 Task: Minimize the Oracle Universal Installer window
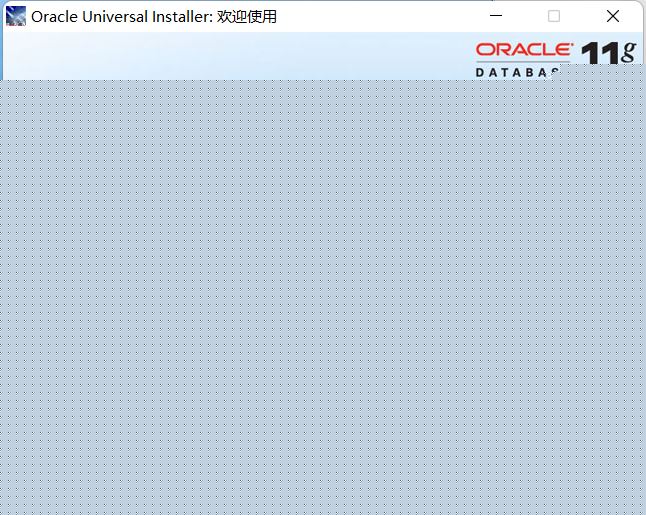[496, 16]
